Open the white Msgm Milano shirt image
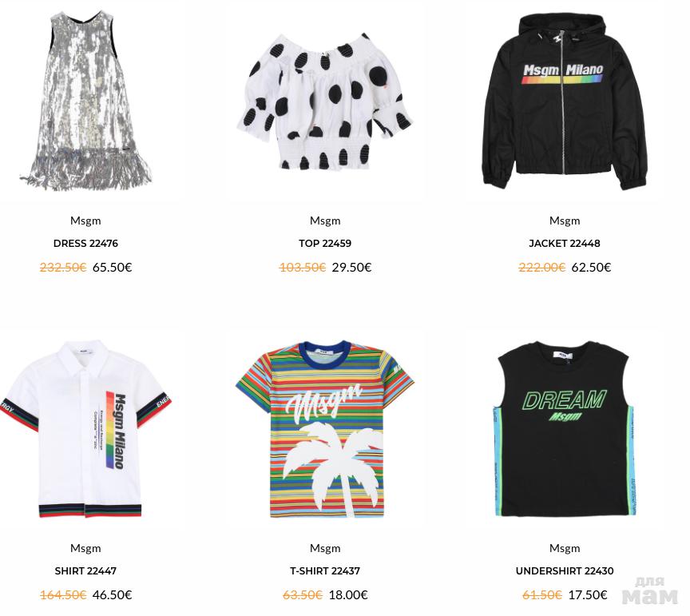 click(x=85, y=428)
